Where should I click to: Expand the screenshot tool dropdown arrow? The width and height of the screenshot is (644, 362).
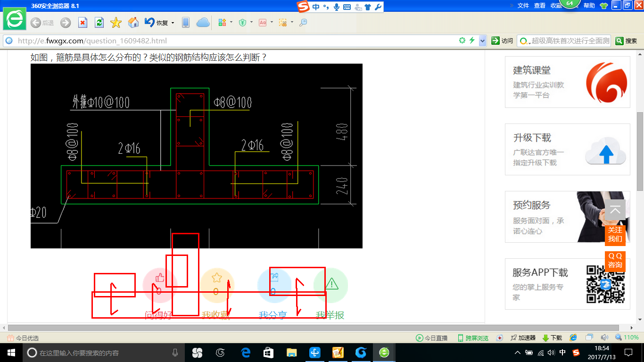pos(292,22)
